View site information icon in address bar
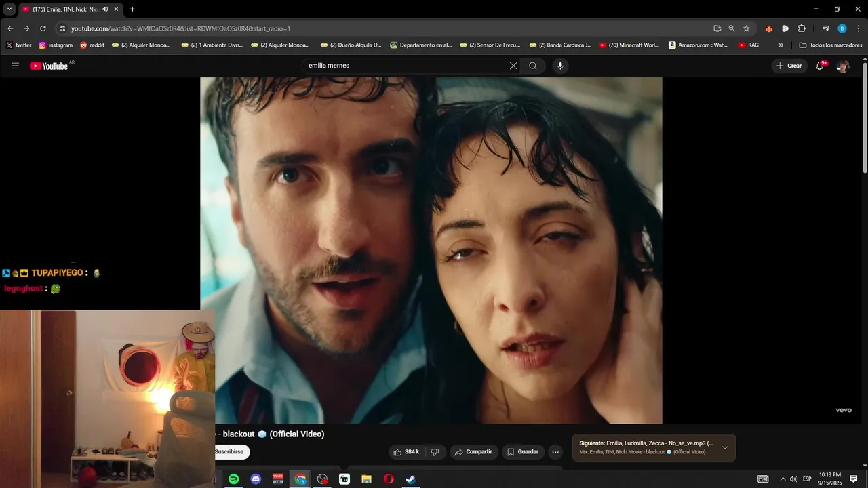The height and width of the screenshot is (488, 868). click(x=62, y=28)
